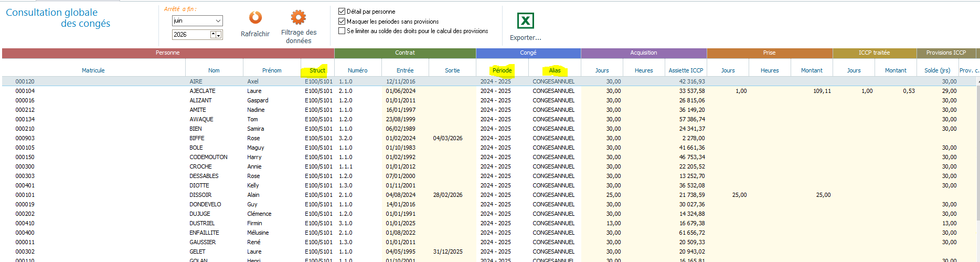The image size is (980, 262).
Task: Uncheck Détail par personne checkbox
Action: pos(342,11)
